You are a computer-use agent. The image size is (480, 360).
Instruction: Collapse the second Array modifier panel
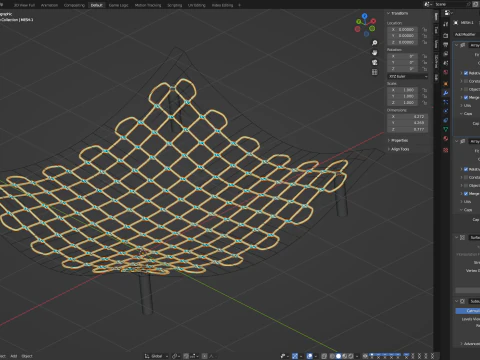pyautogui.click(x=456, y=141)
